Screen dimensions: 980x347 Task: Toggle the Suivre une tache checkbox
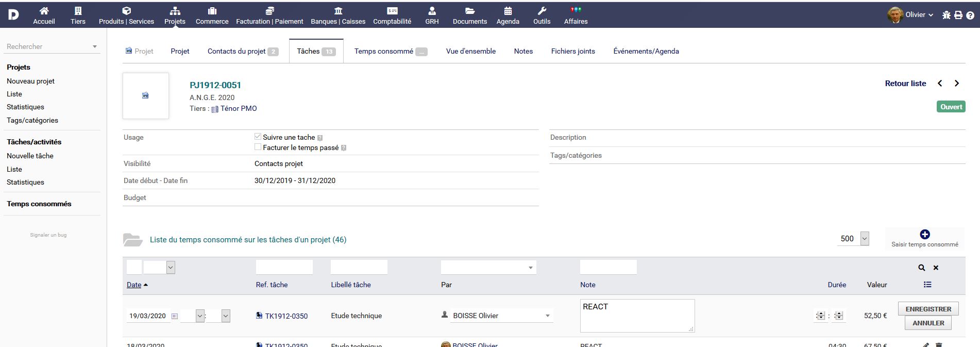pyautogui.click(x=258, y=137)
